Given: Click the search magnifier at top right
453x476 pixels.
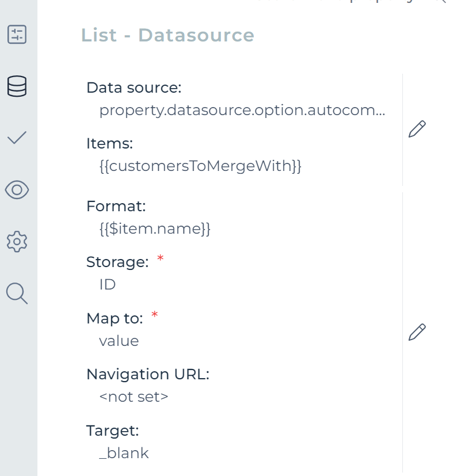Looking at the screenshot, I should pos(440,3).
